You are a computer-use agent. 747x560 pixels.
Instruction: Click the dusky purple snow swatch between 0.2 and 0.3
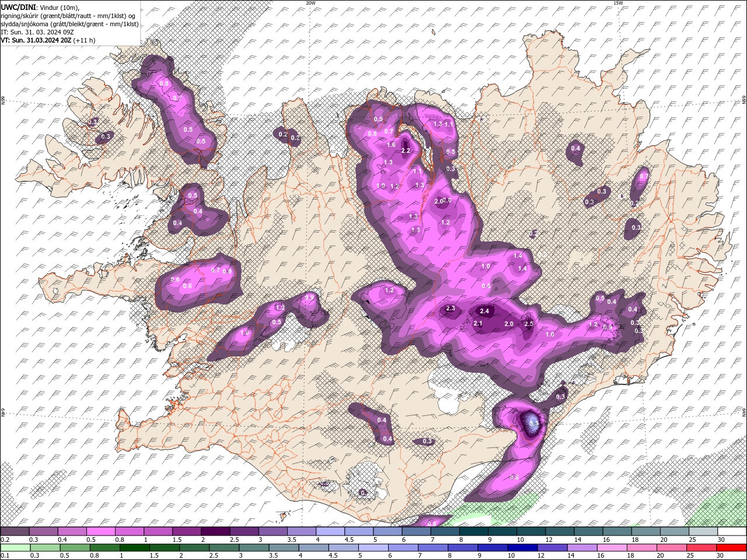pyautogui.click(x=15, y=531)
